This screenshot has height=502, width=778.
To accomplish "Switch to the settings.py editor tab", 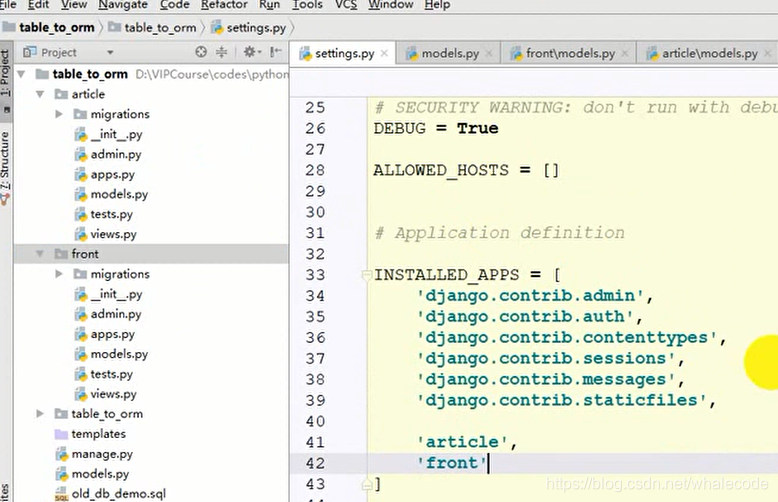I will pyautogui.click(x=343, y=53).
